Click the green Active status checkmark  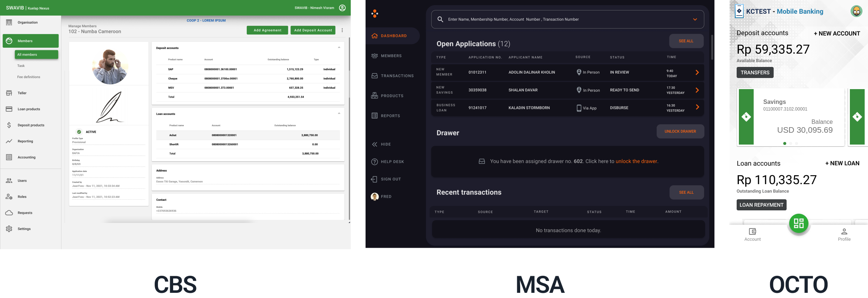point(79,132)
